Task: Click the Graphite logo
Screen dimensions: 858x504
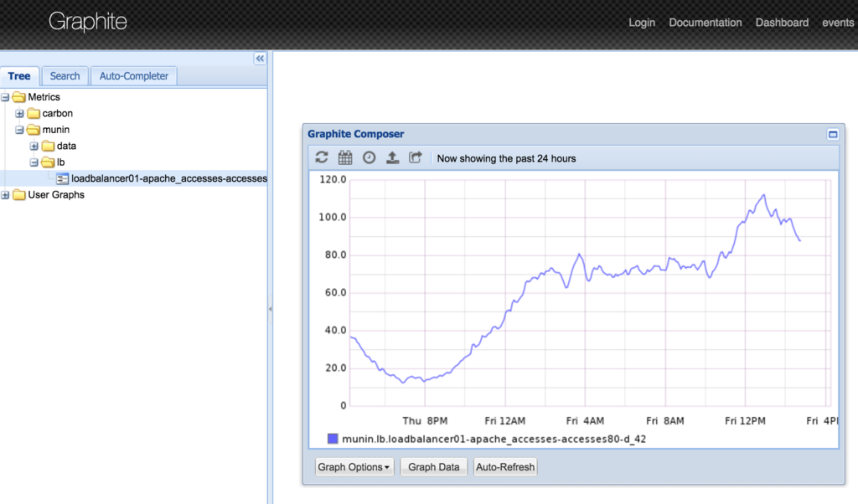Action: [87, 21]
